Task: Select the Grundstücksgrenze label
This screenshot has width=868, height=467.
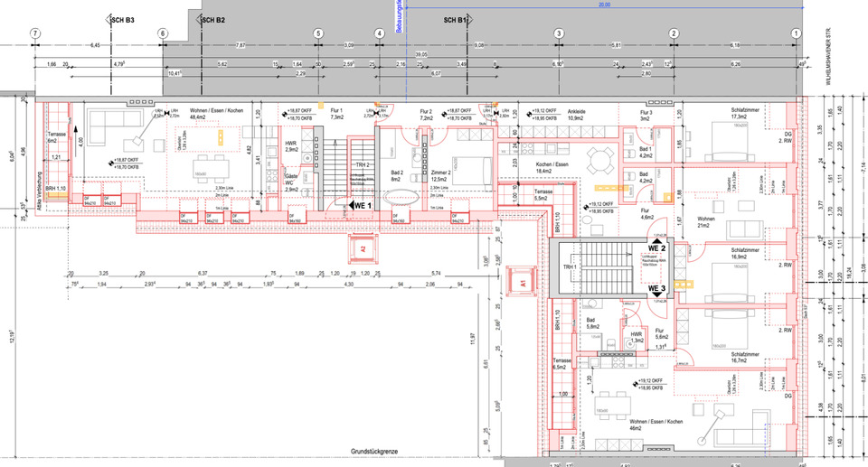Action: point(375,452)
